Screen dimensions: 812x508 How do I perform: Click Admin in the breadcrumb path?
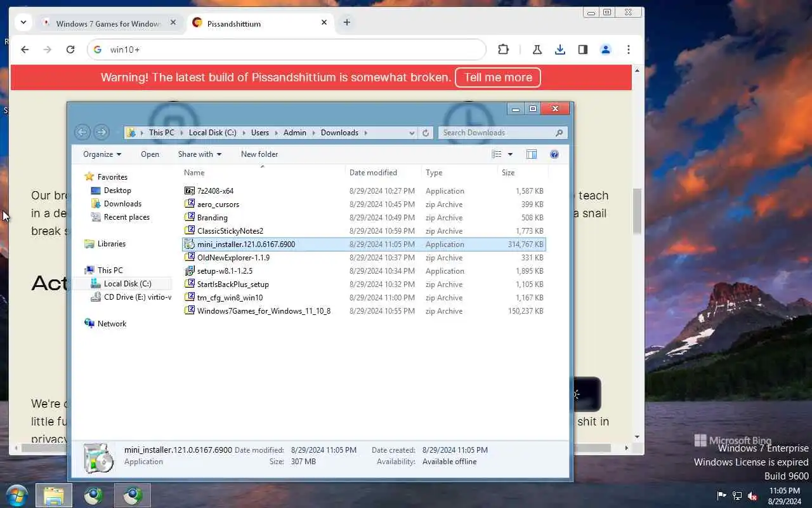click(295, 133)
